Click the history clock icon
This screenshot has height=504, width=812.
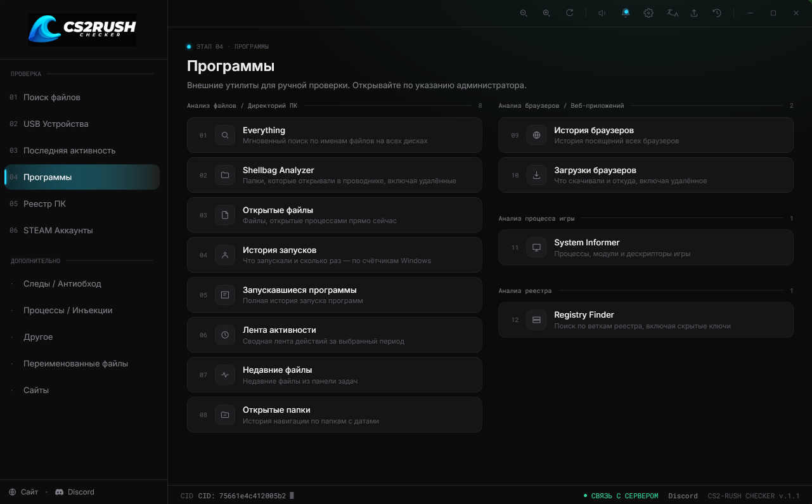[x=717, y=13]
